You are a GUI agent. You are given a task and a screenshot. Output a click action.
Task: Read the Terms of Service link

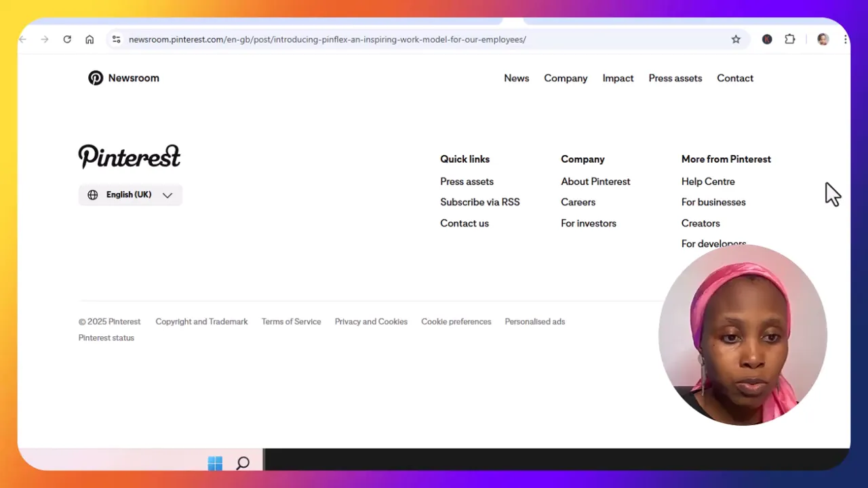pos(292,322)
